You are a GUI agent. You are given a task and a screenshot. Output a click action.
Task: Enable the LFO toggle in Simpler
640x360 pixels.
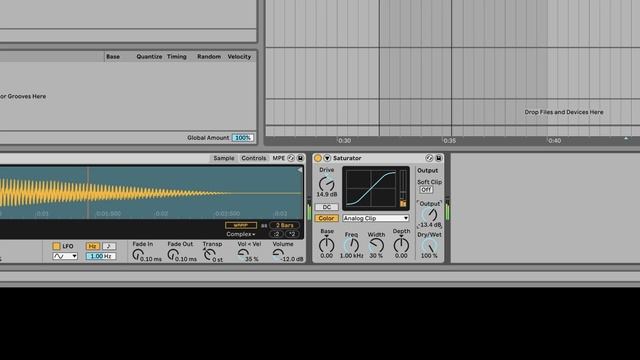click(56, 246)
